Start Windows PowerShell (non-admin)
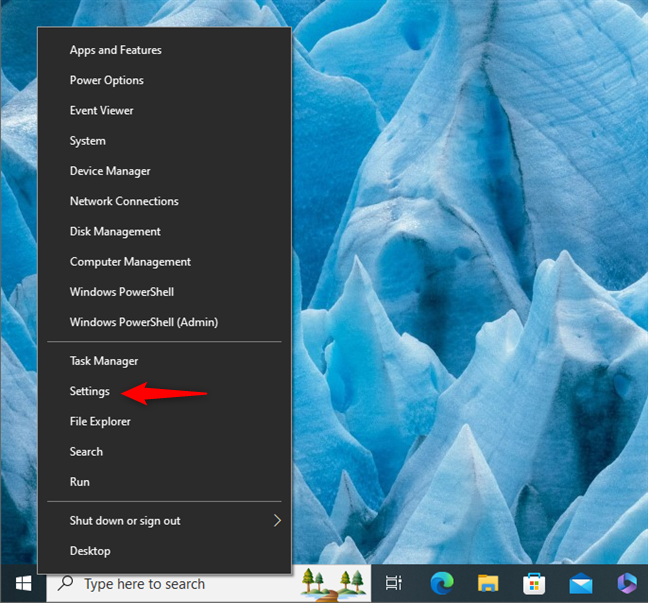Screen dimensions: 648x603 pyautogui.click(x=164, y=292)
